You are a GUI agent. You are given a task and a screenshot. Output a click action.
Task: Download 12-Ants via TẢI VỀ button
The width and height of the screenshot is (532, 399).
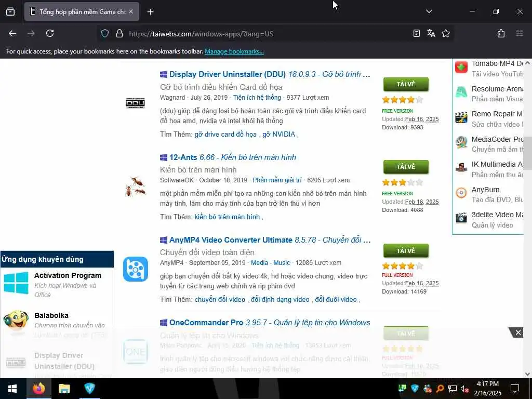coord(406,167)
